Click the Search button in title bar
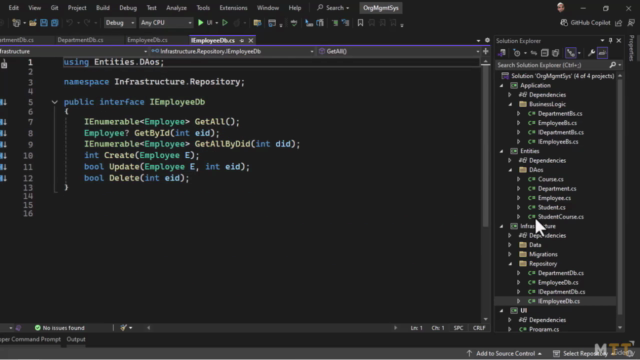640x360 pixels. tap(333, 8)
